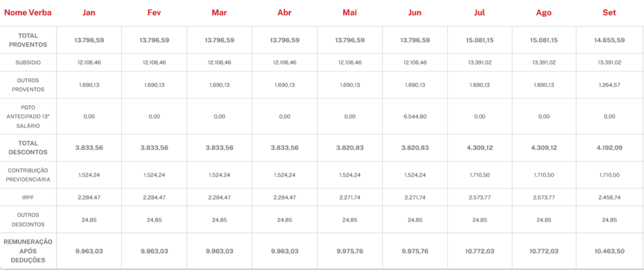Image resolution: width=644 pixels, height=270 pixels.
Task: Select the Jun column header
Action: [x=414, y=13]
